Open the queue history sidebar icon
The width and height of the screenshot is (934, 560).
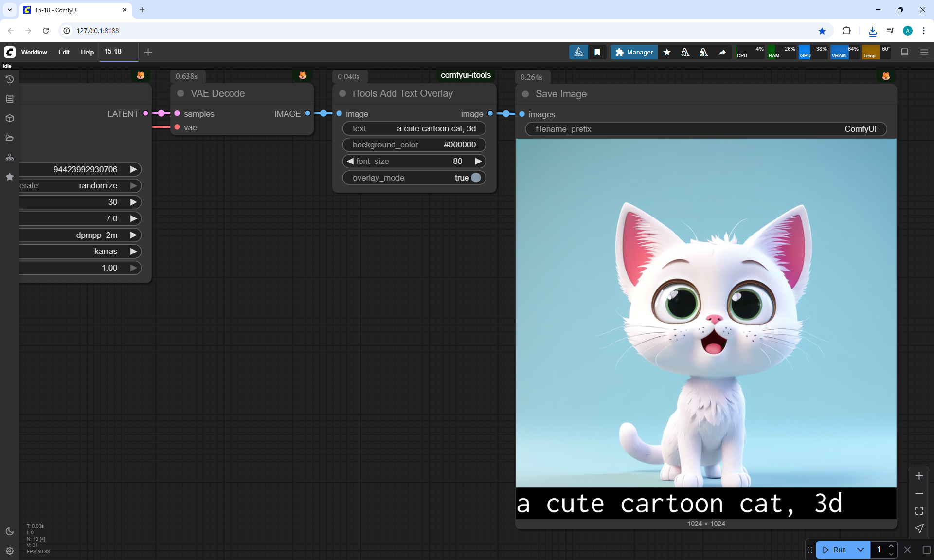coord(9,79)
